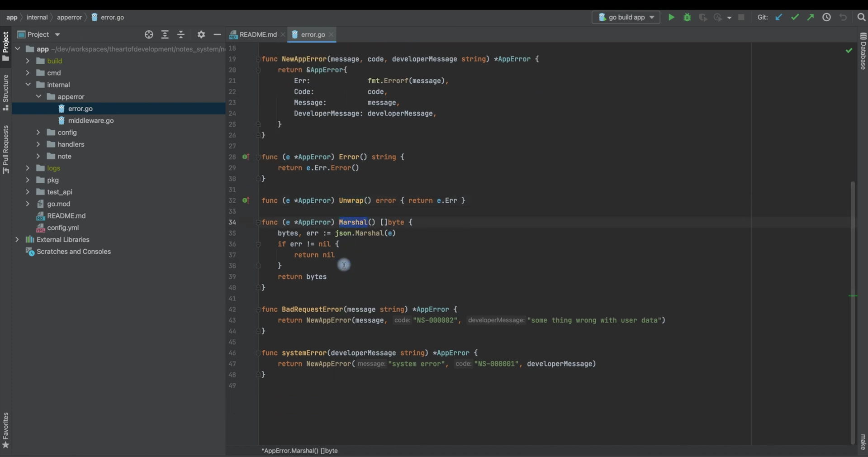Toggle the Favorites tool window
Viewport: 868px width, 457px height.
tap(5, 430)
